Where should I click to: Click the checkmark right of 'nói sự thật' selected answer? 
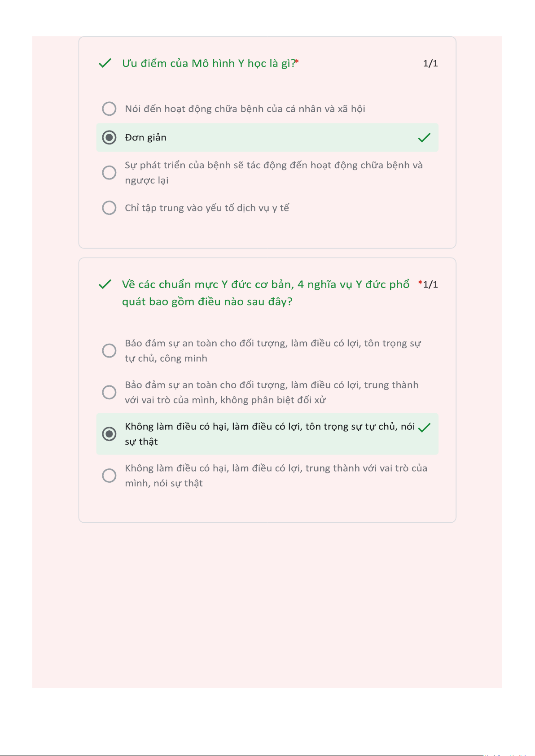[x=424, y=428]
